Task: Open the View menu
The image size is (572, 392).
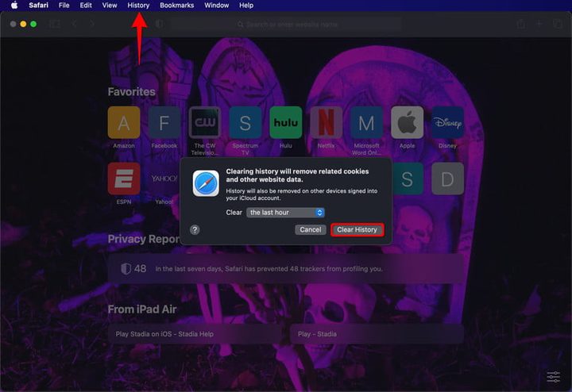Action: [110, 6]
